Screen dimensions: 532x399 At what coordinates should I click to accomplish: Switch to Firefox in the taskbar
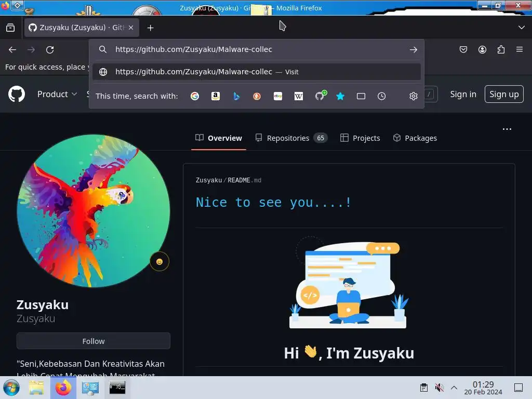(63, 388)
